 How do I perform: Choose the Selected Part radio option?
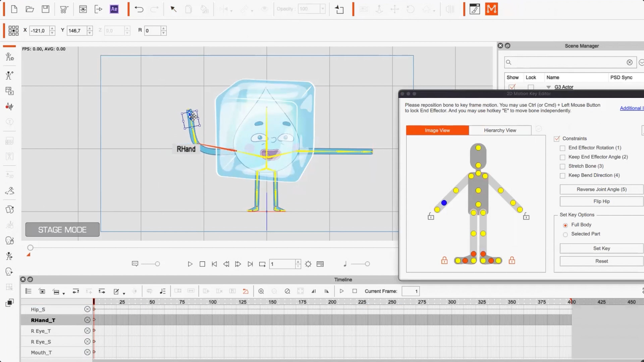pyautogui.click(x=565, y=234)
